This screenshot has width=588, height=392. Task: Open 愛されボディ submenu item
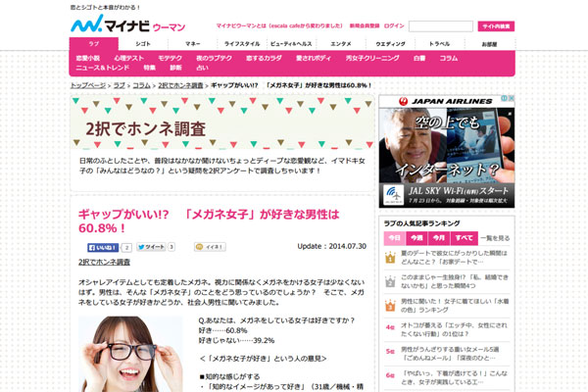coord(314,58)
